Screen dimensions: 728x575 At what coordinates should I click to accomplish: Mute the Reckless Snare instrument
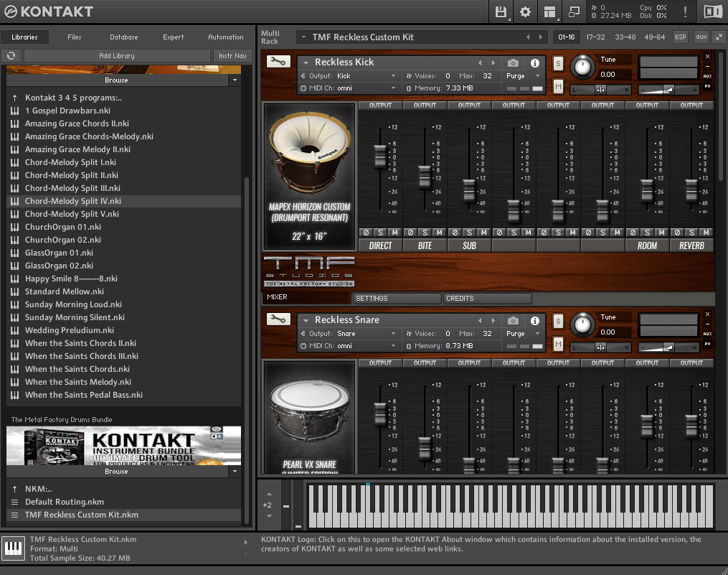558,344
